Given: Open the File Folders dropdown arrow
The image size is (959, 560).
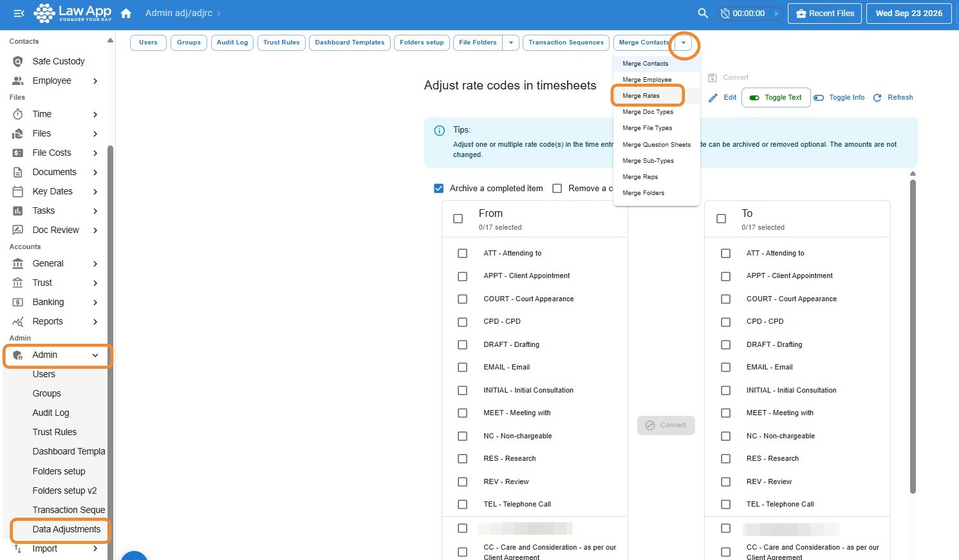Looking at the screenshot, I should tap(511, 42).
